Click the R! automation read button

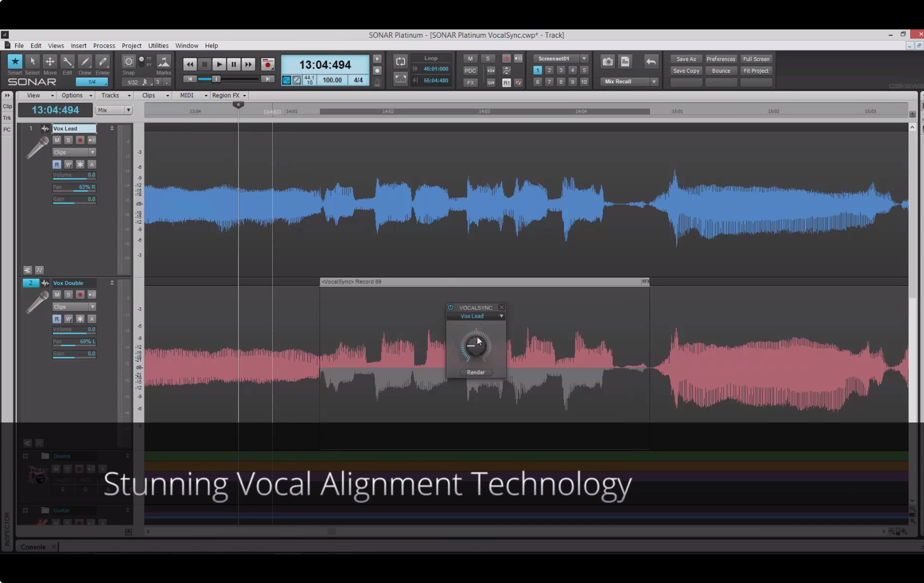506,83
